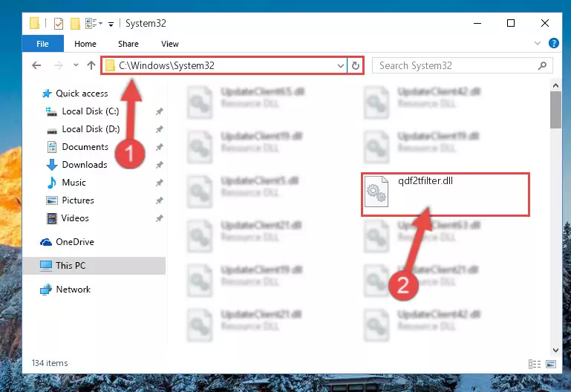This screenshot has width=571, height=392.
Task: Click the pin icon beside Documents
Action: click(x=159, y=147)
